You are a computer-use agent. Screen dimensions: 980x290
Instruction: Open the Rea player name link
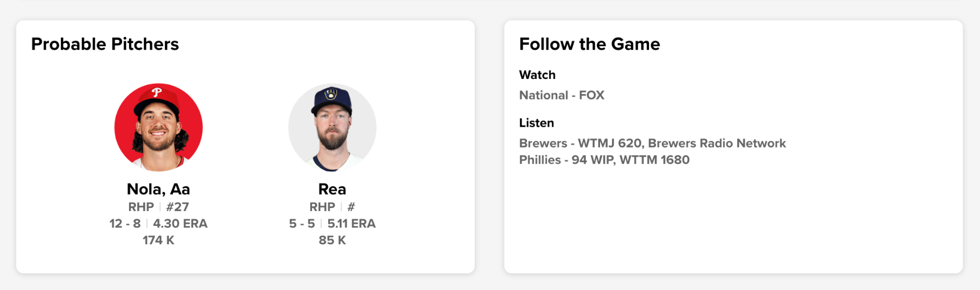pyautogui.click(x=332, y=189)
